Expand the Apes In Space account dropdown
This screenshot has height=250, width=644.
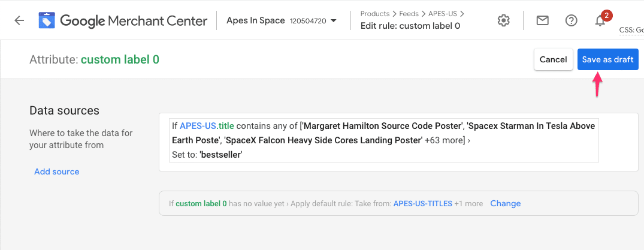[333, 21]
